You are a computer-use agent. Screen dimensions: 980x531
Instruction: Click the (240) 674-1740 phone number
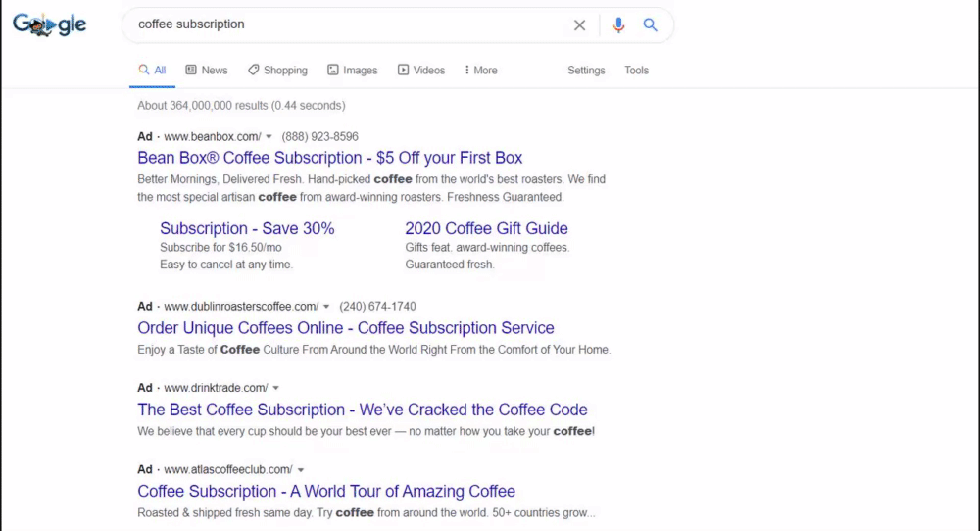click(377, 307)
